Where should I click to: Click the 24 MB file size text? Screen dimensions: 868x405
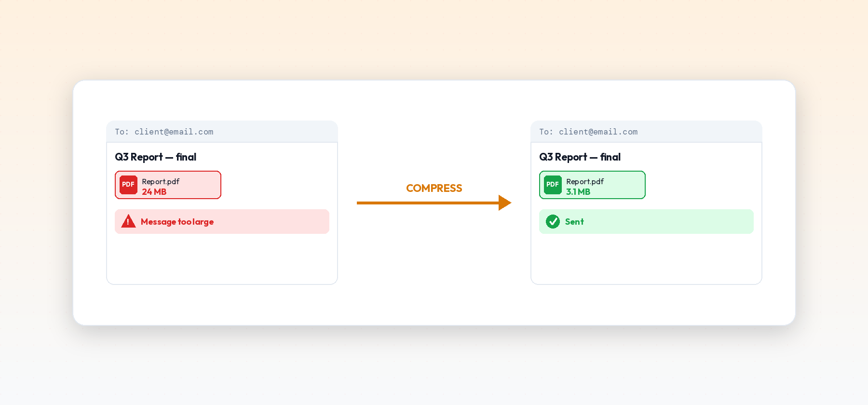pos(154,192)
